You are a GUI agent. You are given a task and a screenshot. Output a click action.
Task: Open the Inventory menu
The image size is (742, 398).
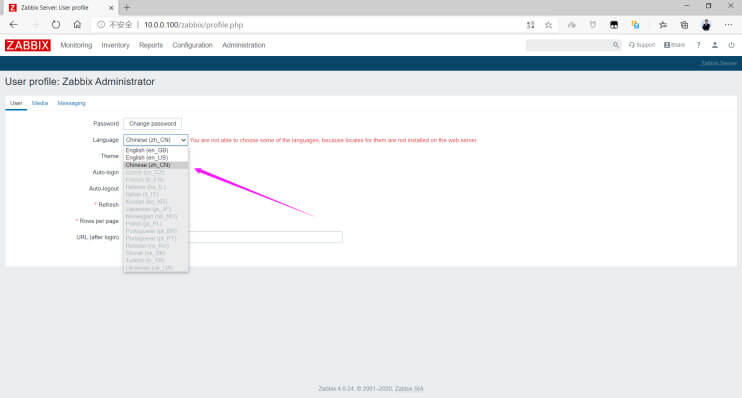115,45
